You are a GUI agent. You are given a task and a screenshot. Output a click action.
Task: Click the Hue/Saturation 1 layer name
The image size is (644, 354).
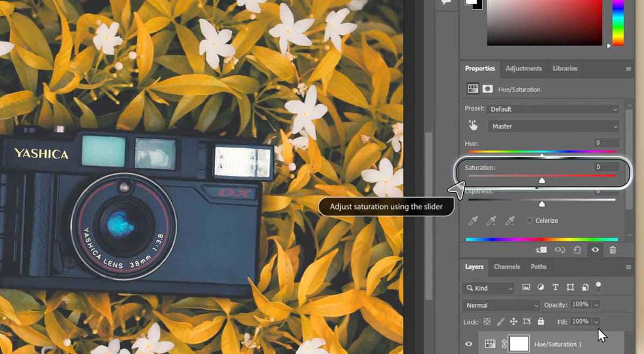(x=558, y=344)
